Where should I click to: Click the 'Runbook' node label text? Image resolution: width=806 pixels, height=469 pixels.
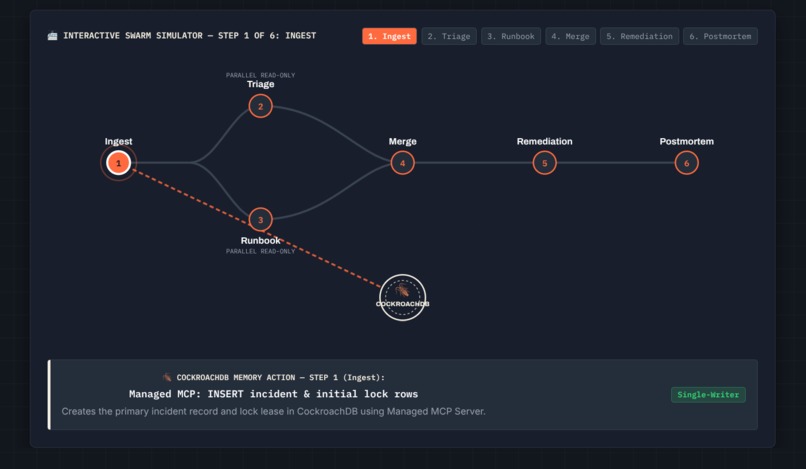coord(261,240)
